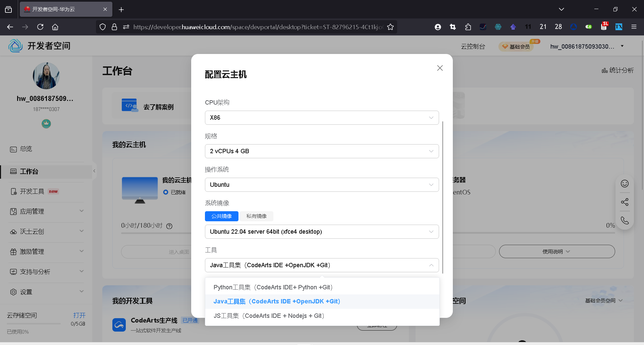Click the 云存储空间 usage progress bar
This screenshot has width=644, height=345.
34,324
